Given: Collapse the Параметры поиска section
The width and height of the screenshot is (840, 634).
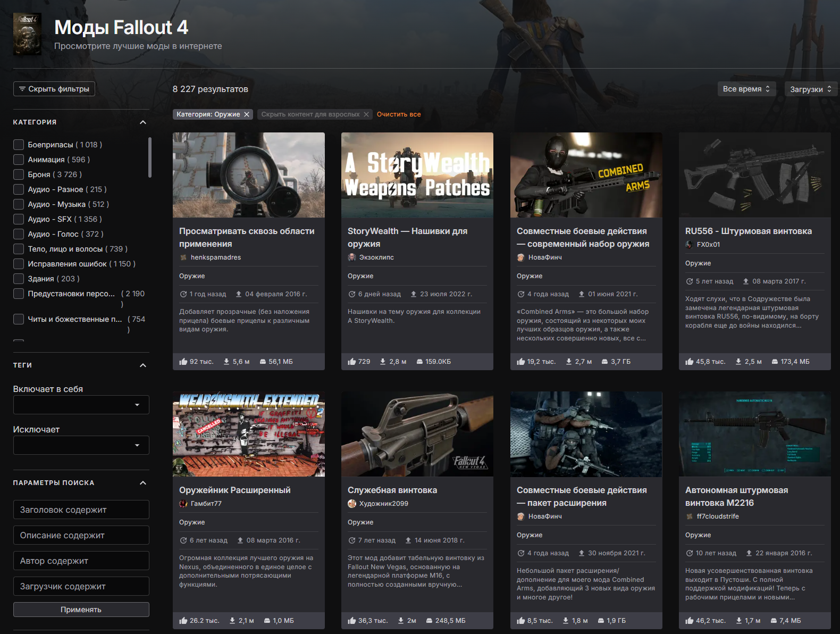Looking at the screenshot, I should (142, 483).
